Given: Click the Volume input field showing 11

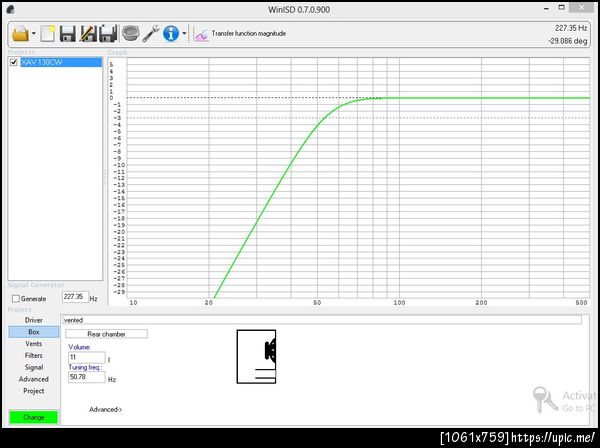Looking at the screenshot, I should coord(86,357).
